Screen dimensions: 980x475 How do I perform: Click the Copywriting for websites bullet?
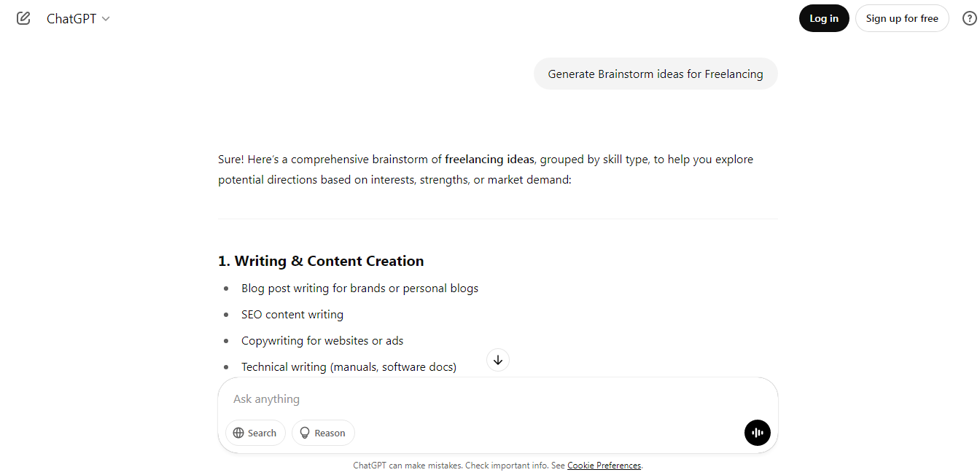322,341
